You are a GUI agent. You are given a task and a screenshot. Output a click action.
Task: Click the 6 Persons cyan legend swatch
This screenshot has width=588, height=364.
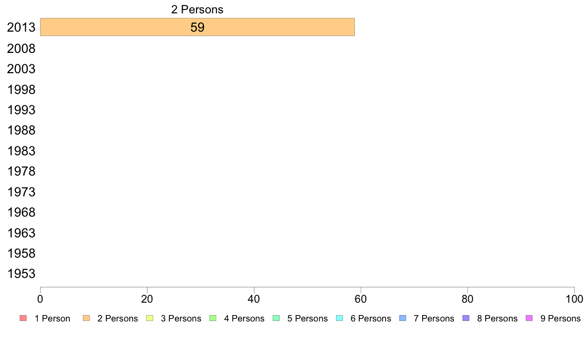[340, 318]
